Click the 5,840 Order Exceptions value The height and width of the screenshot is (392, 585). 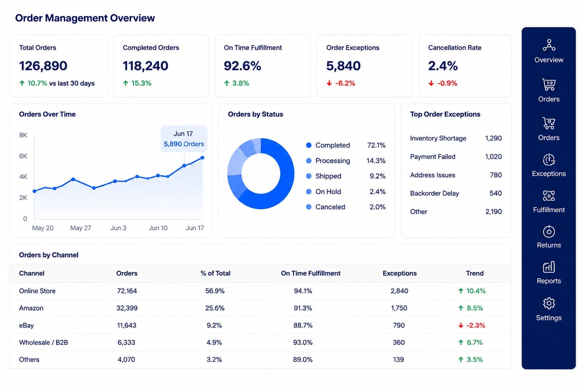[343, 66]
